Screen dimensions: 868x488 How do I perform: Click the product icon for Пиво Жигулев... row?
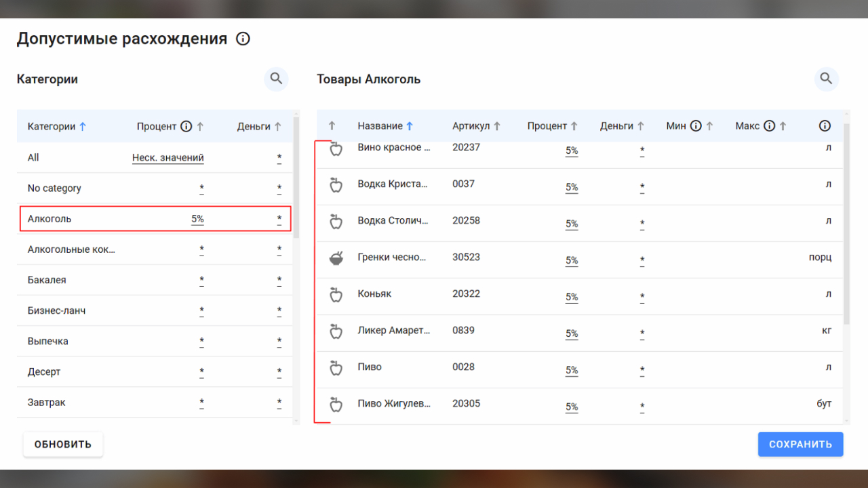click(x=336, y=405)
